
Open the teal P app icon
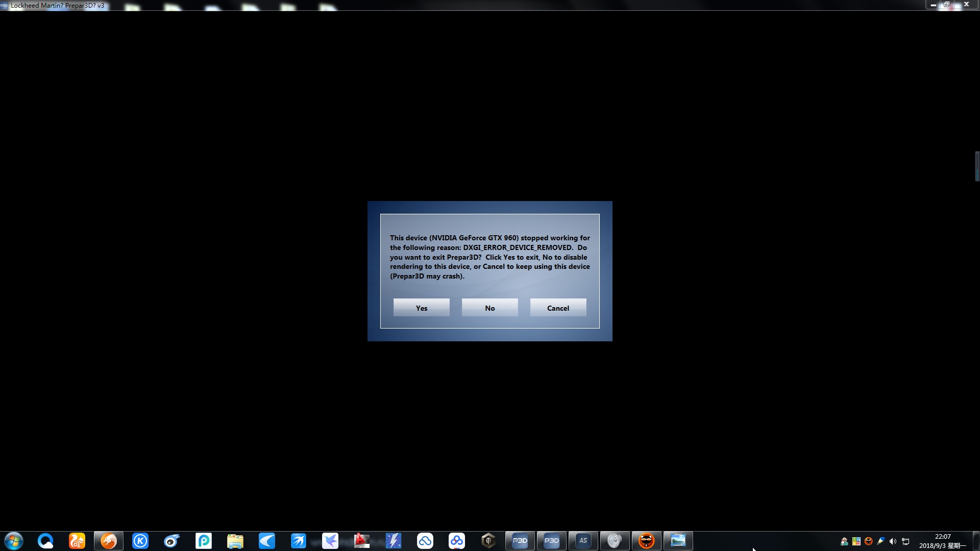tap(204, 541)
